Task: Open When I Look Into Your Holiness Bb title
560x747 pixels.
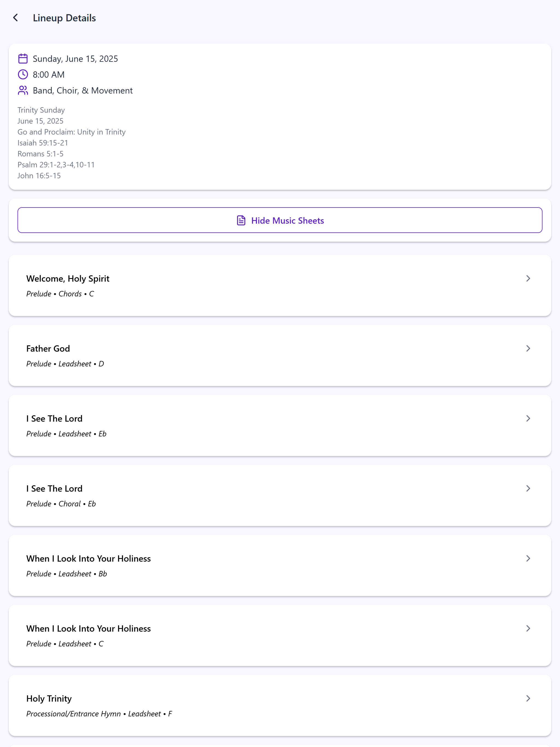Action: [89, 559]
